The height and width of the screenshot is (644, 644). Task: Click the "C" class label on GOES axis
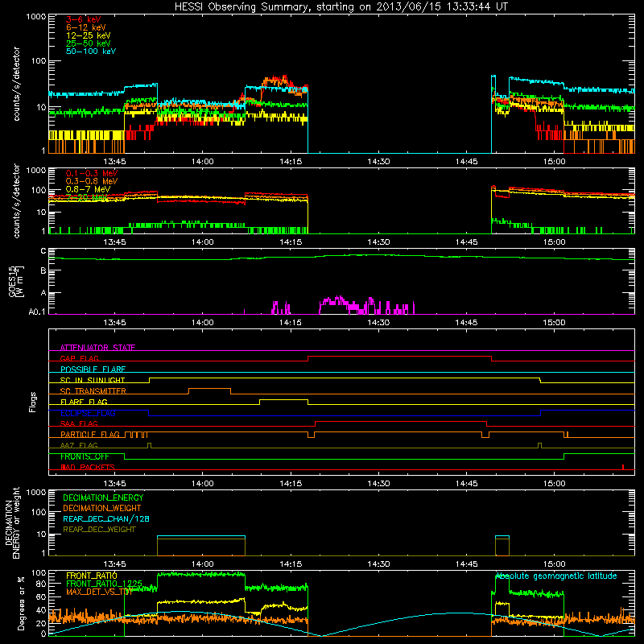pos(43,251)
